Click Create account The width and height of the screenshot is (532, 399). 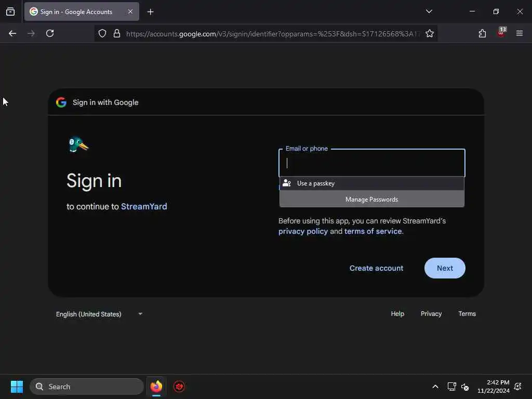[376, 268]
